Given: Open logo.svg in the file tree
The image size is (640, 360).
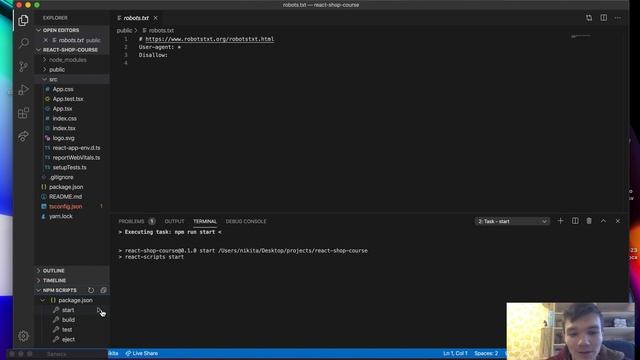Looking at the screenshot, I should [63, 138].
